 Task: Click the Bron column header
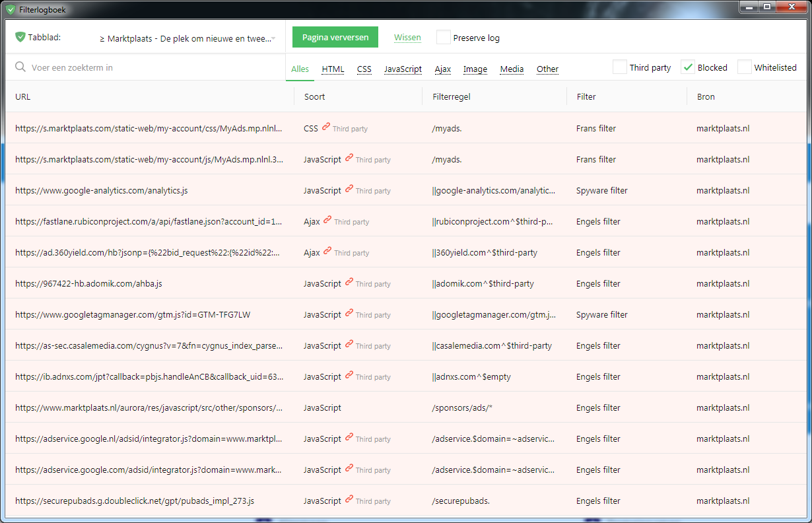click(x=706, y=96)
